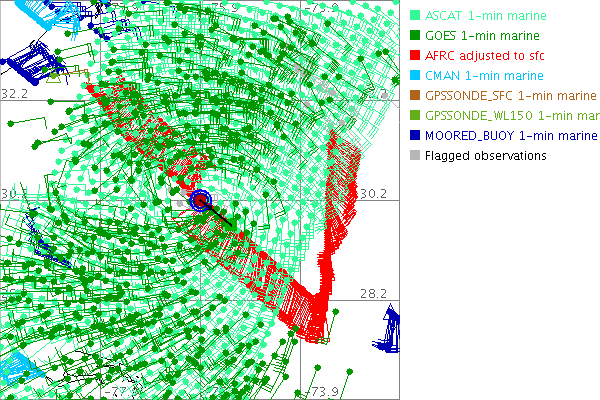The image size is (600, 400).
Task: Click the GOES dark green legend swatch
Action: click(x=415, y=36)
